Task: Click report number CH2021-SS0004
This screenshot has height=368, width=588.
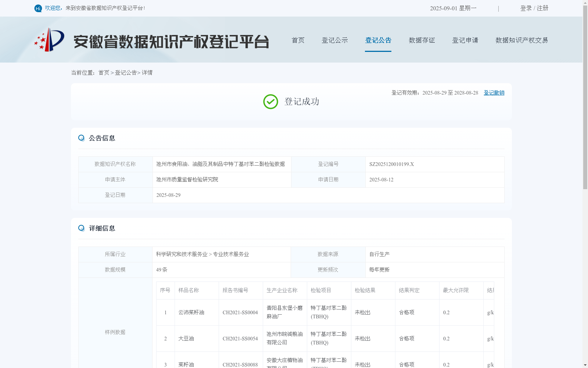Action: 240,312
